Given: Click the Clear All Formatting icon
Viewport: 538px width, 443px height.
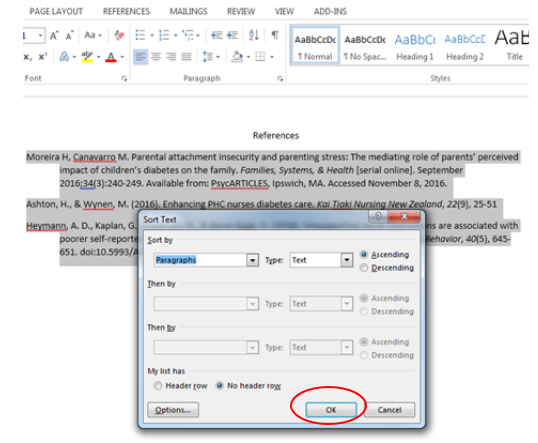Looking at the screenshot, I should [119, 35].
